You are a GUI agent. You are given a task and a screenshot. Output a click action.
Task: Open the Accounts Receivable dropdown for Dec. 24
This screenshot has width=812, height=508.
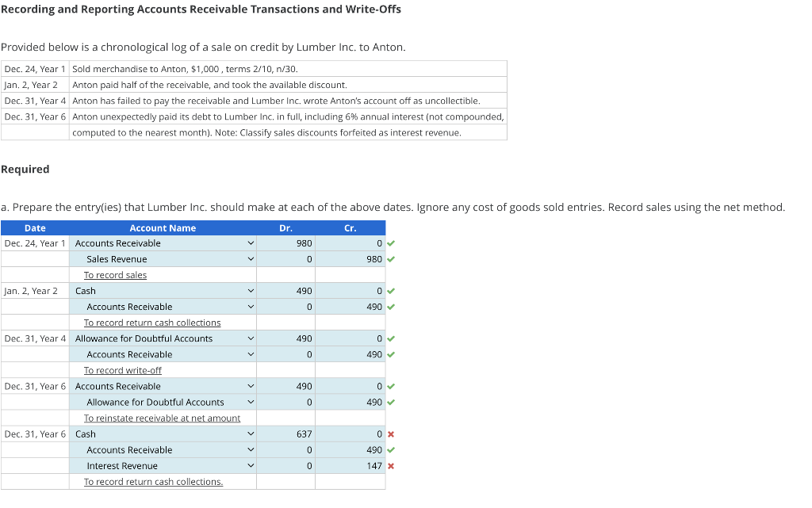251,243
